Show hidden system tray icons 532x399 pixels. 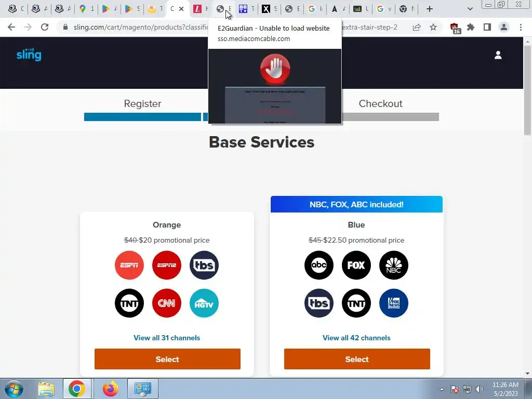click(x=442, y=389)
